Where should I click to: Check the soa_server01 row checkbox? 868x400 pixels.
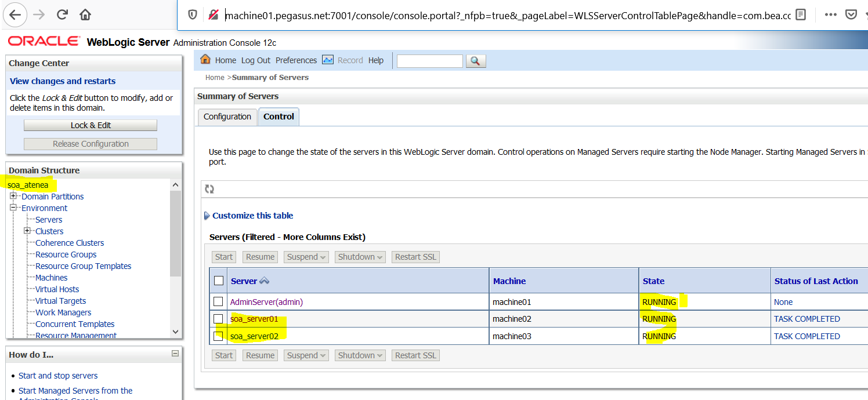coord(218,318)
